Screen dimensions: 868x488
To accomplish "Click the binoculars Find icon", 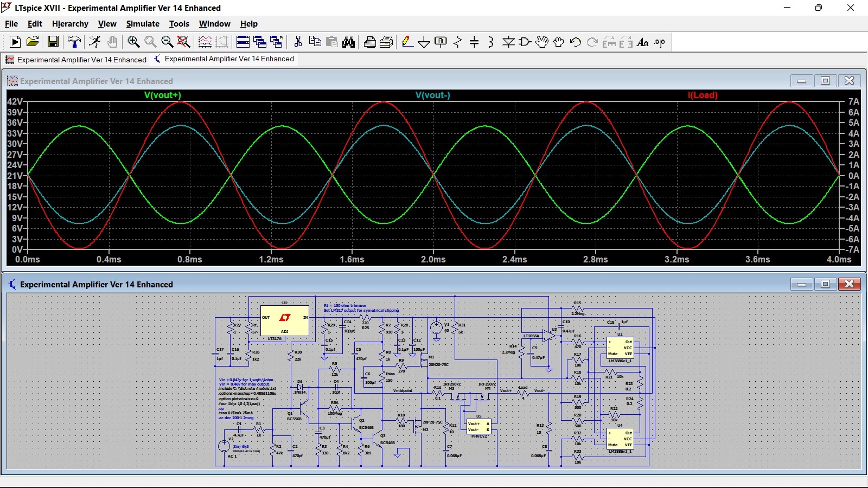I will pyautogui.click(x=348, y=42).
